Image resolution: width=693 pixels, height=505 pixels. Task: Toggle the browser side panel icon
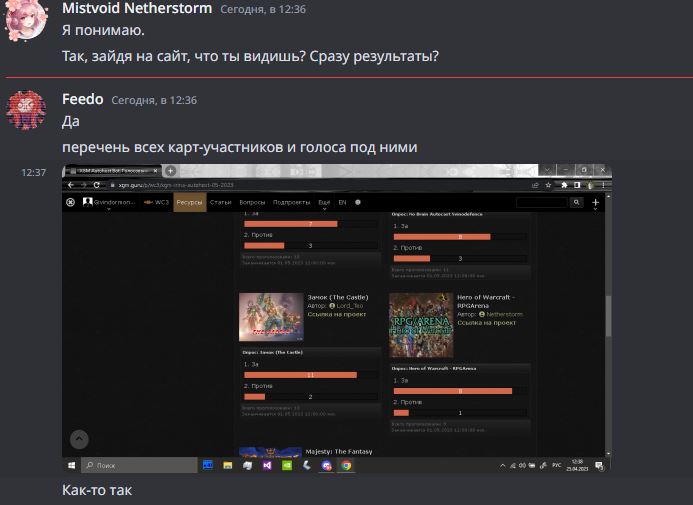tap(577, 185)
